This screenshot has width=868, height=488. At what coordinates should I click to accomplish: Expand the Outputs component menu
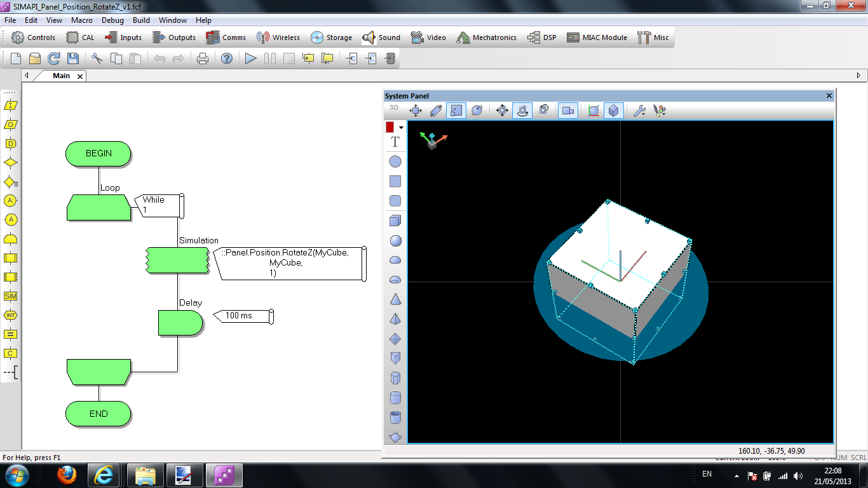click(173, 37)
